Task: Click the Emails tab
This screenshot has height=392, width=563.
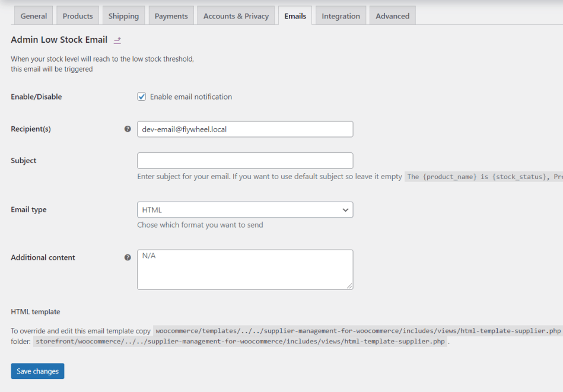Action: (x=295, y=16)
